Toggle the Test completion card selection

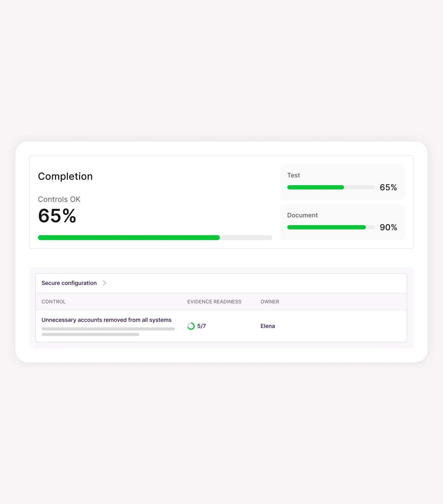pos(342,182)
